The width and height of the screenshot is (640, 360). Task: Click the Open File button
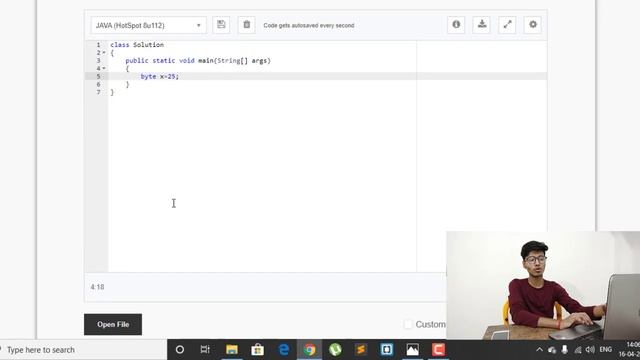coord(113,324)
